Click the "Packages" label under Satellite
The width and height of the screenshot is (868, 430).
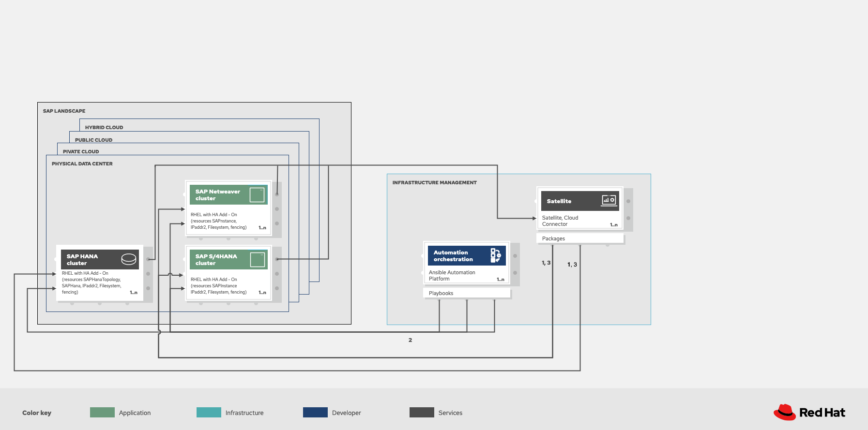pos(553,238)
